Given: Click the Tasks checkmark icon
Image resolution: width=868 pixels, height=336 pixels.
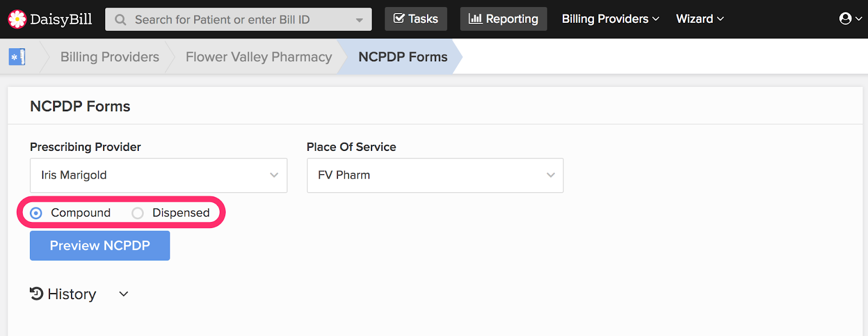Looking at the screenshot, I should point(399,19).
